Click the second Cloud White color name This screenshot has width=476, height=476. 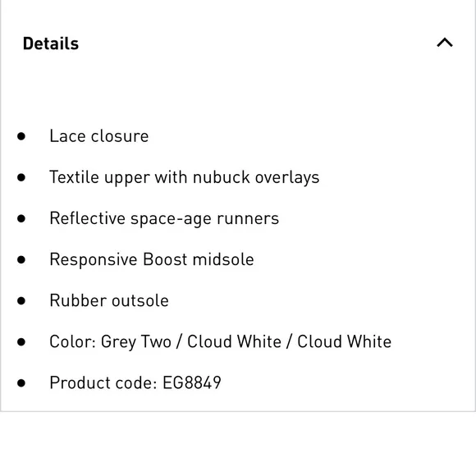344,341
